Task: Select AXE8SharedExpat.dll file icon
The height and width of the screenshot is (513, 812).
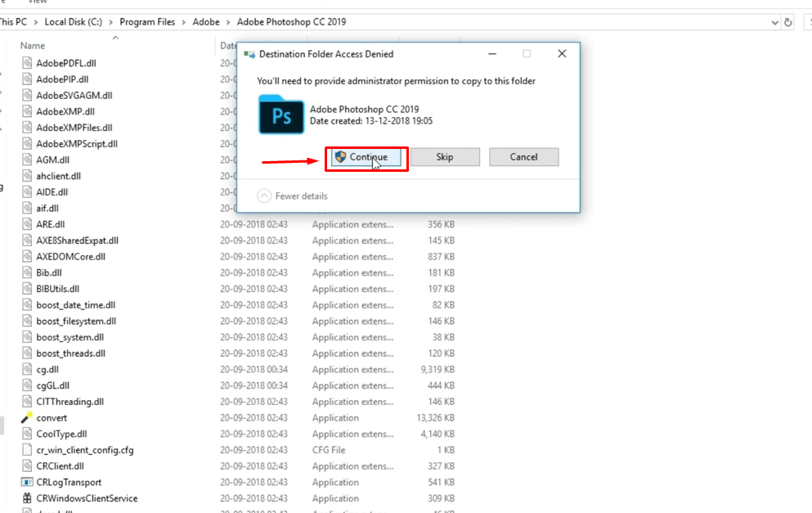Action: [x=27, y=240]
